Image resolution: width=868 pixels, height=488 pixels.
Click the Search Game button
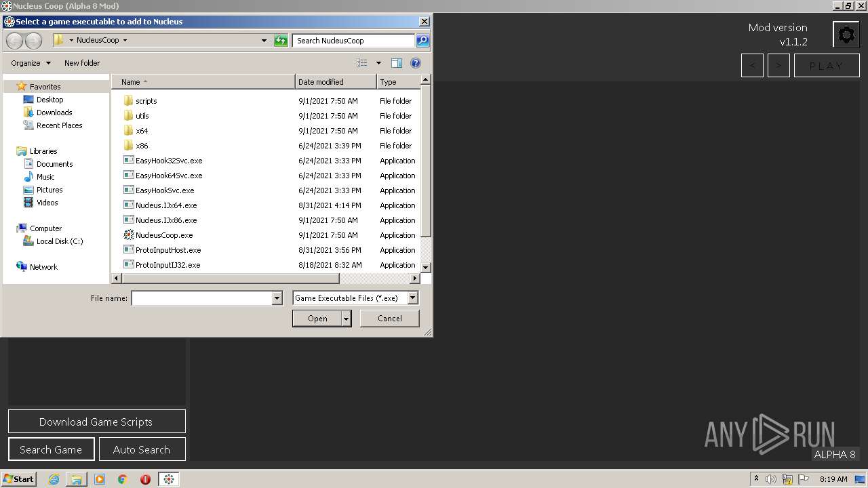click(52, 449)
